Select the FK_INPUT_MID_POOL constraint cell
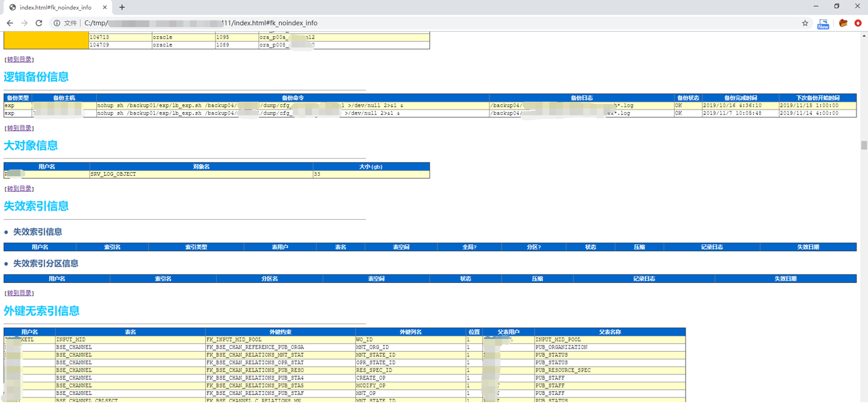 280,340
